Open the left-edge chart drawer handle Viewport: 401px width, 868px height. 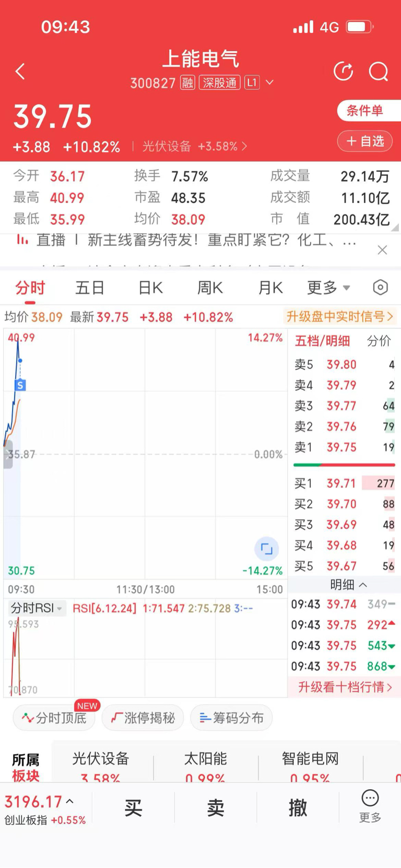click(x=8, y=454)
